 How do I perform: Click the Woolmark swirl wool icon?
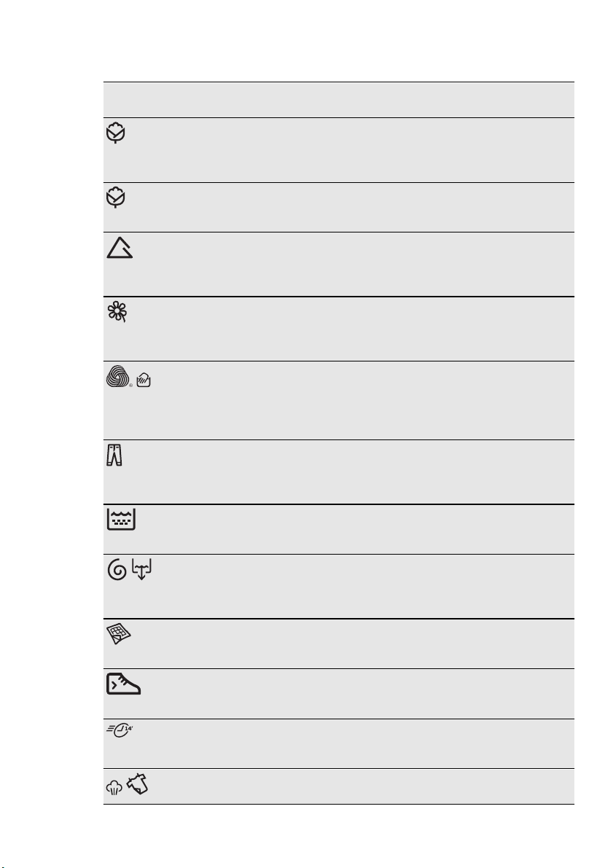tap(117, 377)
